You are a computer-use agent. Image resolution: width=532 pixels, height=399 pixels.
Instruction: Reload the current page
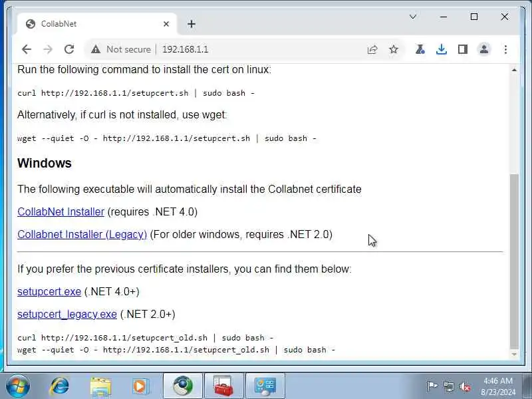[69, 49]
